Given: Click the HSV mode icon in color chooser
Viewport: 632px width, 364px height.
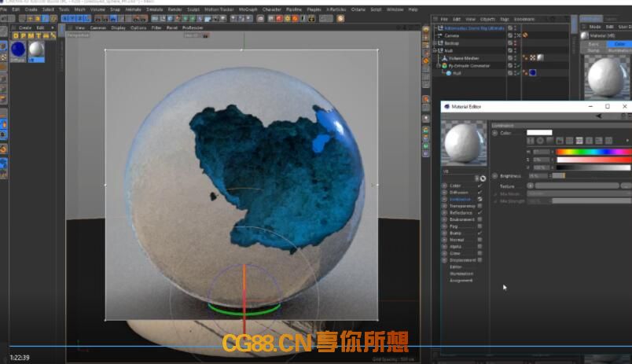Looking at the screenshot, I should pyautogui.click(x=579, y=141).
